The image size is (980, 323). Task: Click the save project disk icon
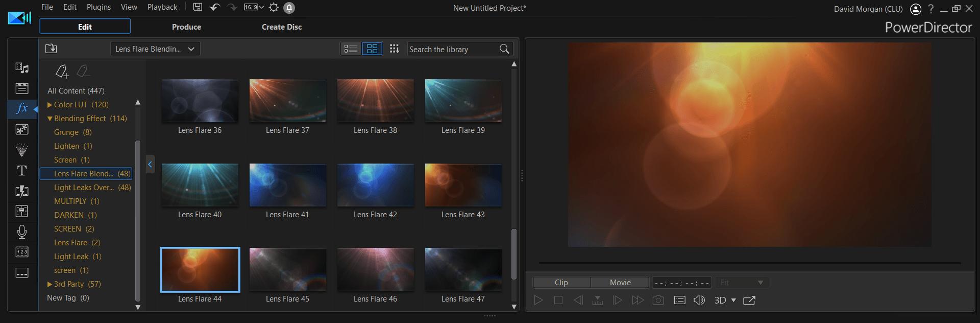[x=198, y=7]
